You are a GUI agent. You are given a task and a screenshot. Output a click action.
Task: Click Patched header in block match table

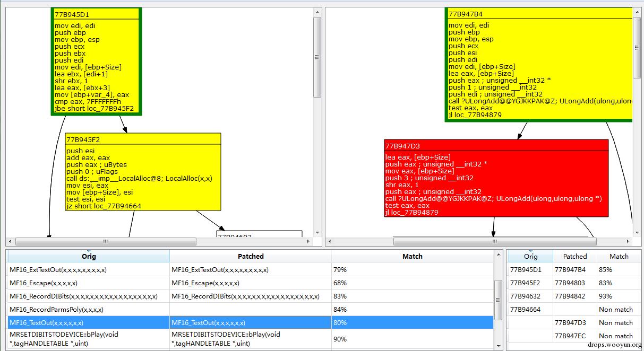[575, 256]
